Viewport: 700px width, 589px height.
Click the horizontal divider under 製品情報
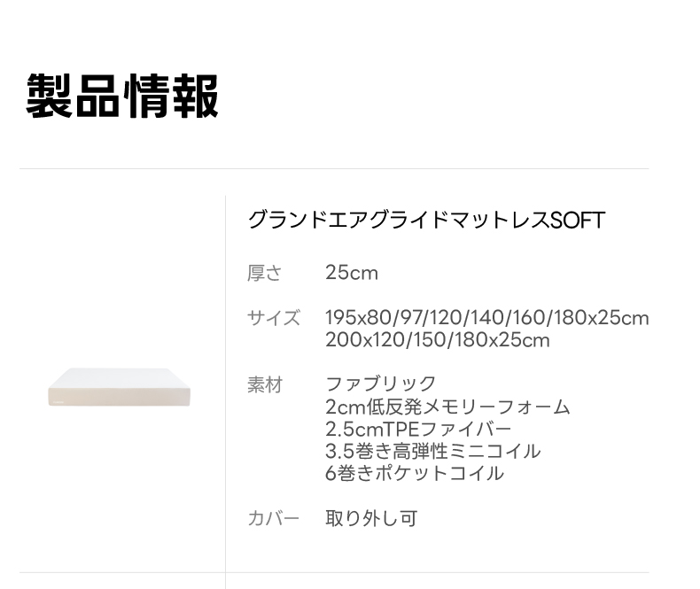(334, 168)
